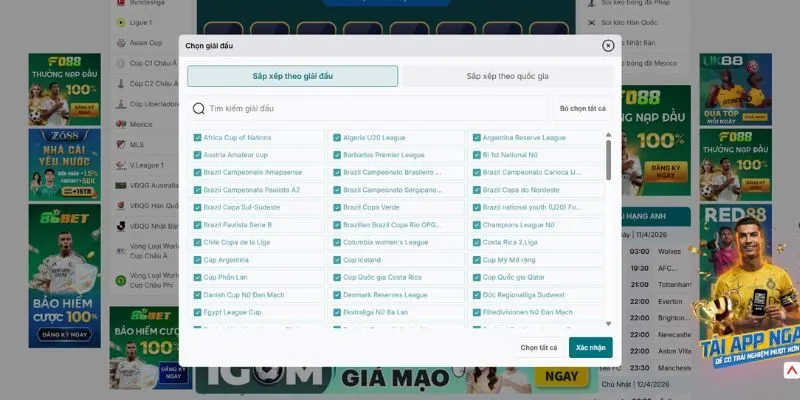Click the Chọn tất cả button
Viewport: 800px width, 400px height.
538,347
